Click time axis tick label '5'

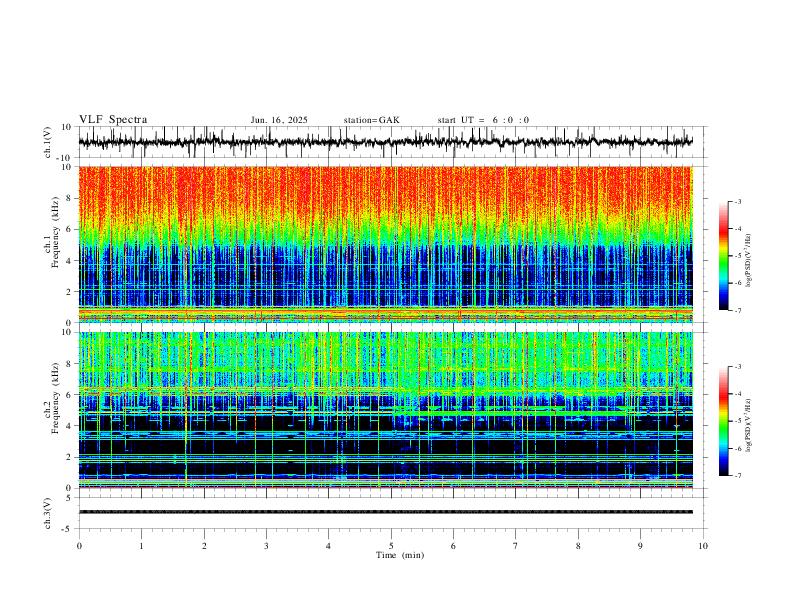(x=391, y=546)
